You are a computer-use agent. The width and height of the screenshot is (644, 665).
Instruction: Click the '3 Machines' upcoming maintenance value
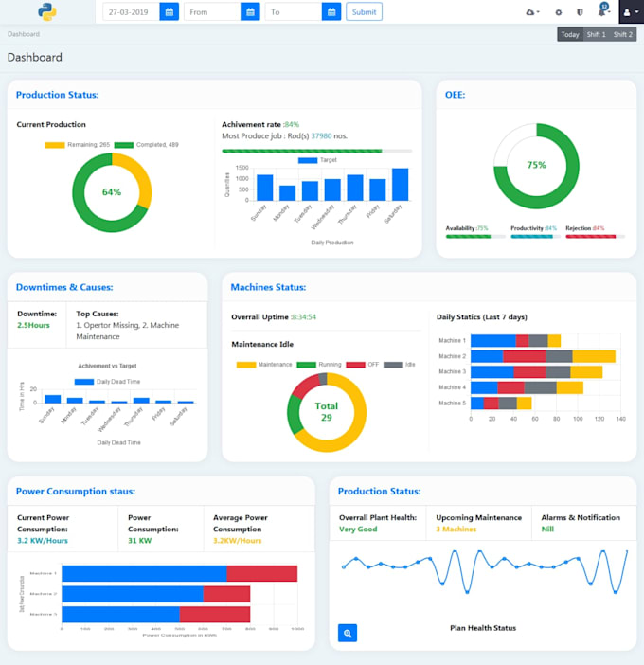(x=456, y=530)
